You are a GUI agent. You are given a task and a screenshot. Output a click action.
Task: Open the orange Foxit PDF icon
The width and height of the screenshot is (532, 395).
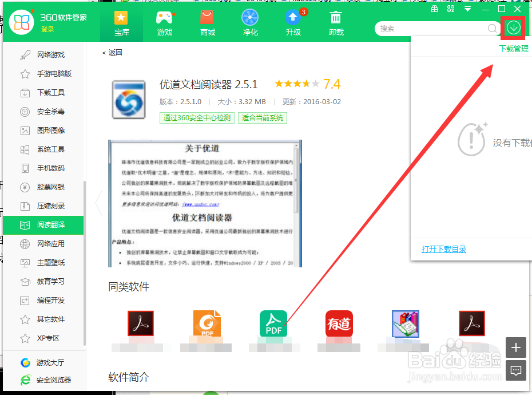207,323
